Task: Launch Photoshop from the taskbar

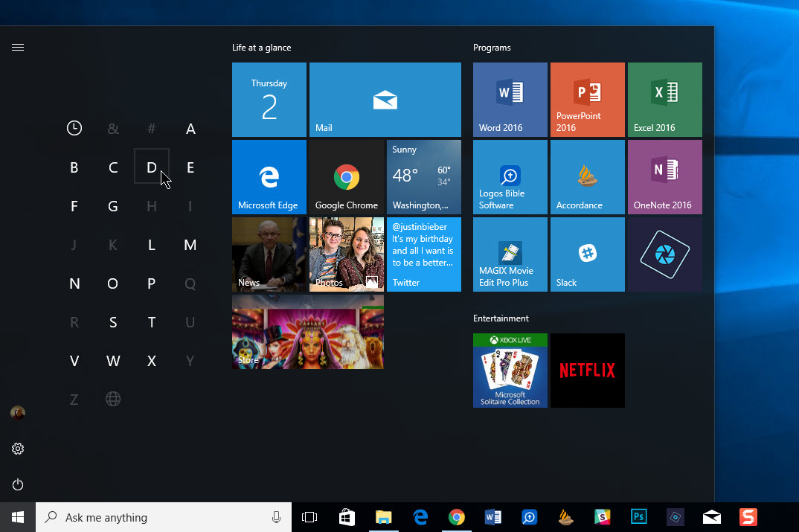Action: click(x=638, y=516)
